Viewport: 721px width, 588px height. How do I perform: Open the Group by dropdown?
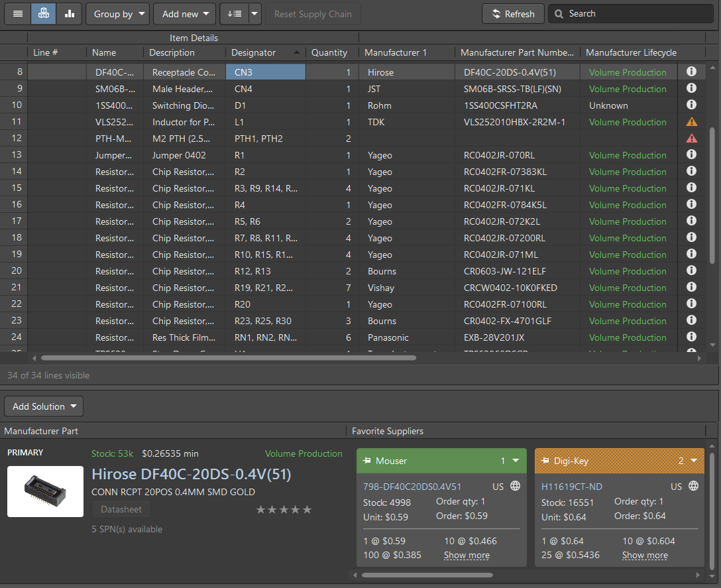[x=117, y=14]
